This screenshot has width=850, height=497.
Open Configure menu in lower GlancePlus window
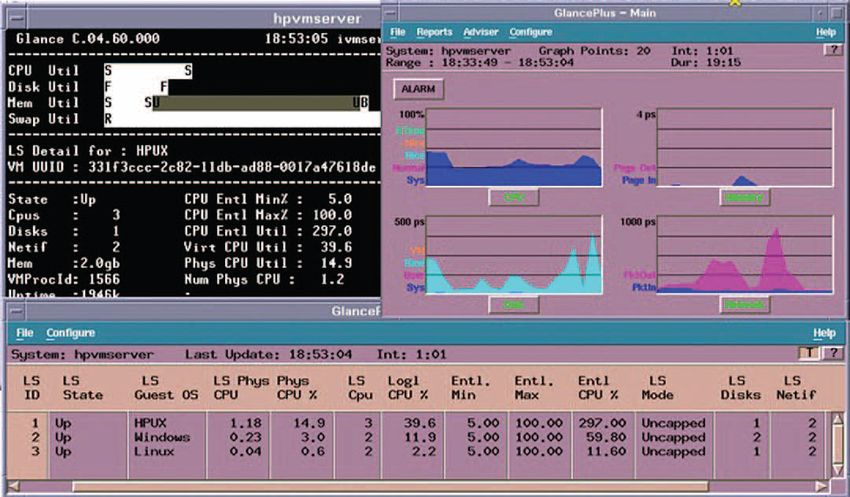pyautogui.click(x=70, y=333)
